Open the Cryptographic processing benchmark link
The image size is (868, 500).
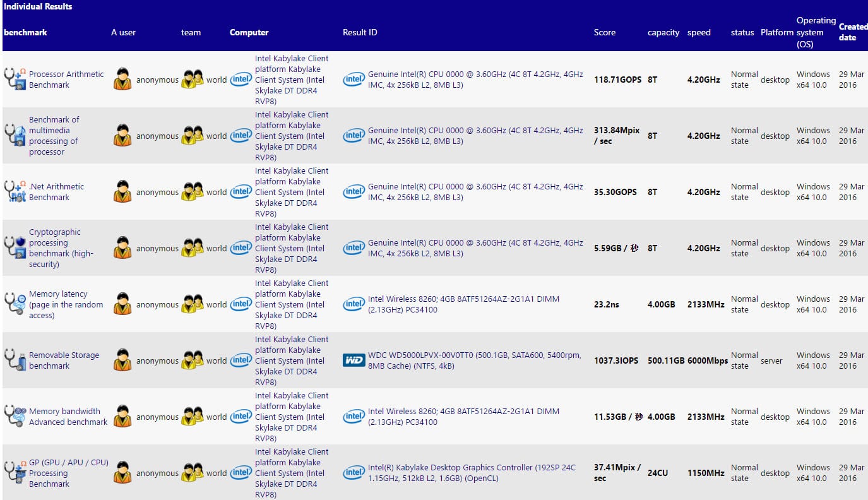pos(61,248)
